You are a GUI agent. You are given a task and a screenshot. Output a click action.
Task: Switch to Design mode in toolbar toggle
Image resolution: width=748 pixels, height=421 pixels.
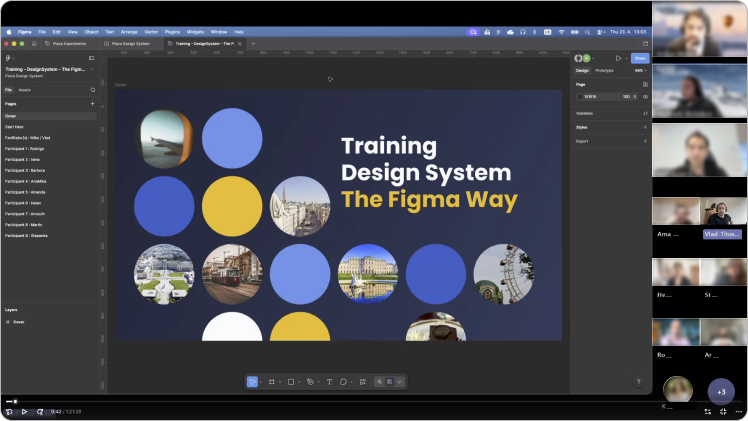(389, 382)
